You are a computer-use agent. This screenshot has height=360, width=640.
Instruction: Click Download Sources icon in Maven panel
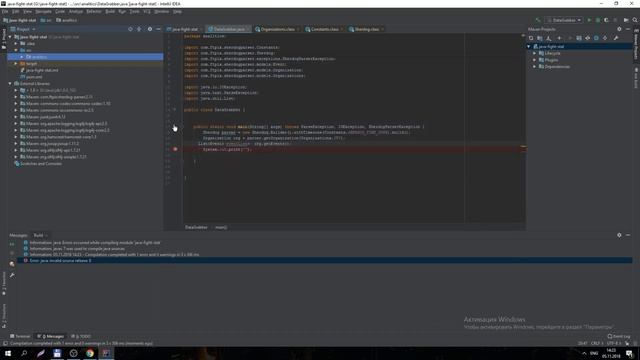pyautogui.click(x=549, y=38)
